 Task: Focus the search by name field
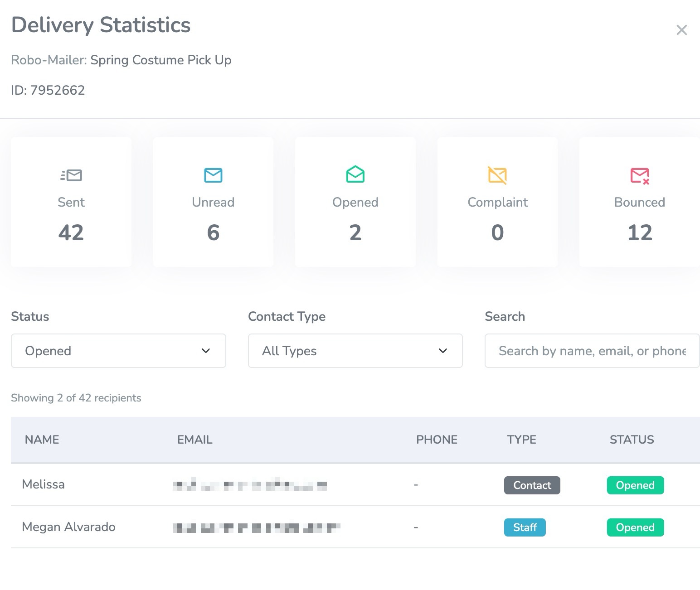[592, 351]
